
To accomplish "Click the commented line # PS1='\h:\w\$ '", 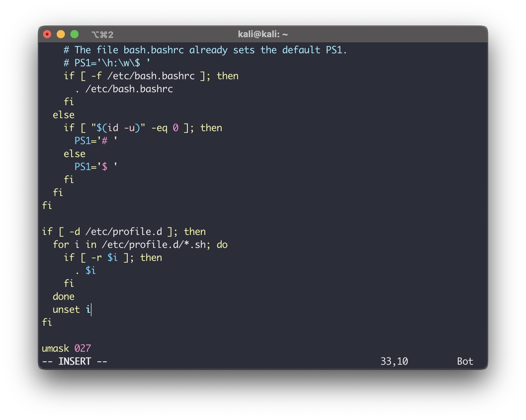I will pyautogui.click(x=107, y=63).
